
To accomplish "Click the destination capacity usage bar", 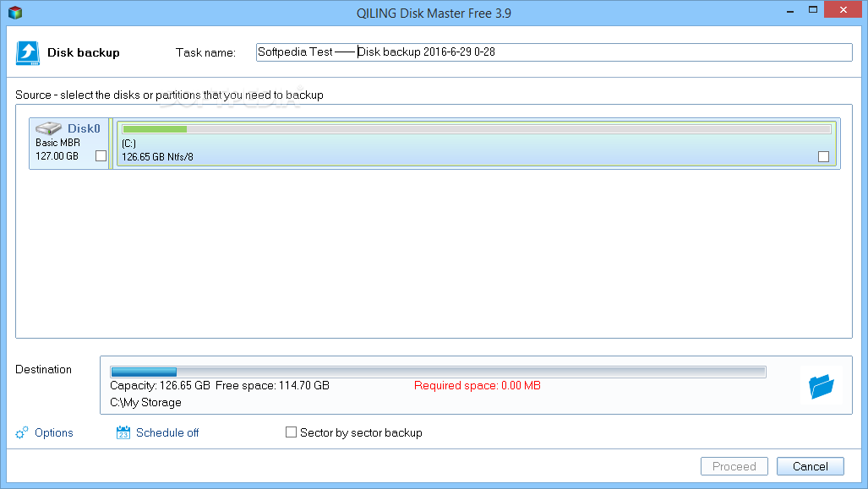I will 438,372.
